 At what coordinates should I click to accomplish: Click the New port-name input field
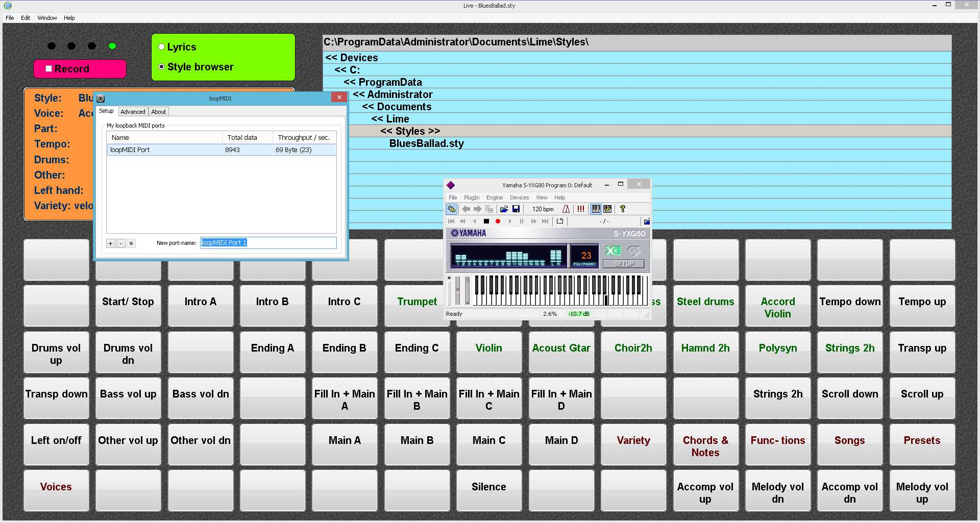pos(268,243)
